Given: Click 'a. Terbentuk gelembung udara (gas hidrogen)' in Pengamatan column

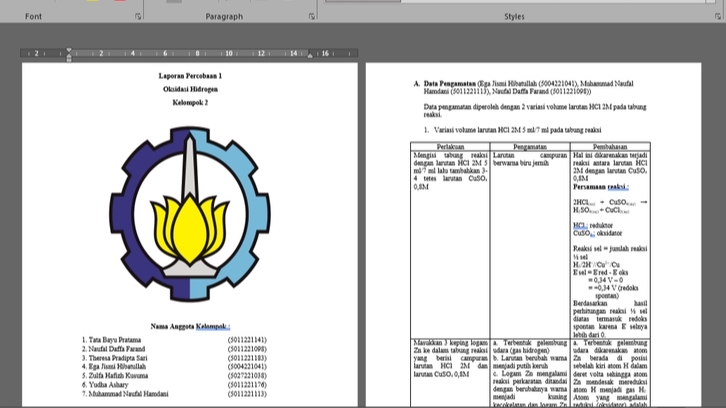Looking at the screenshot, I should pos(530,346).
